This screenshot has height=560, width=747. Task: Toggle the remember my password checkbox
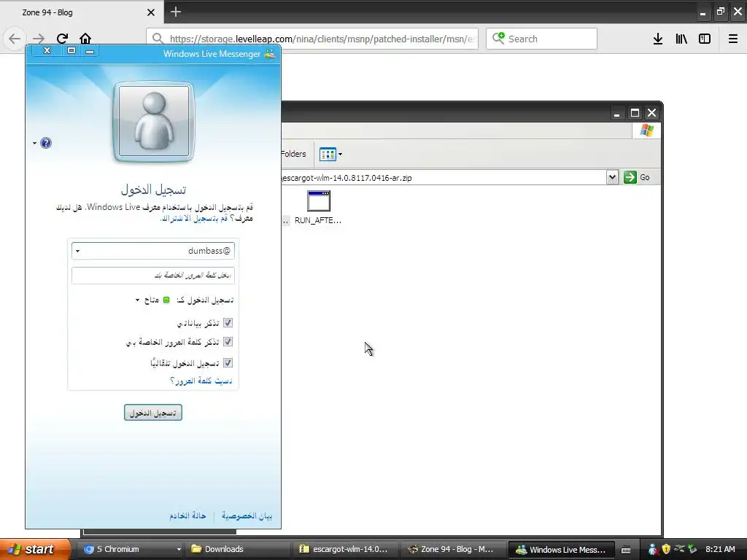[x=228, y=342]
